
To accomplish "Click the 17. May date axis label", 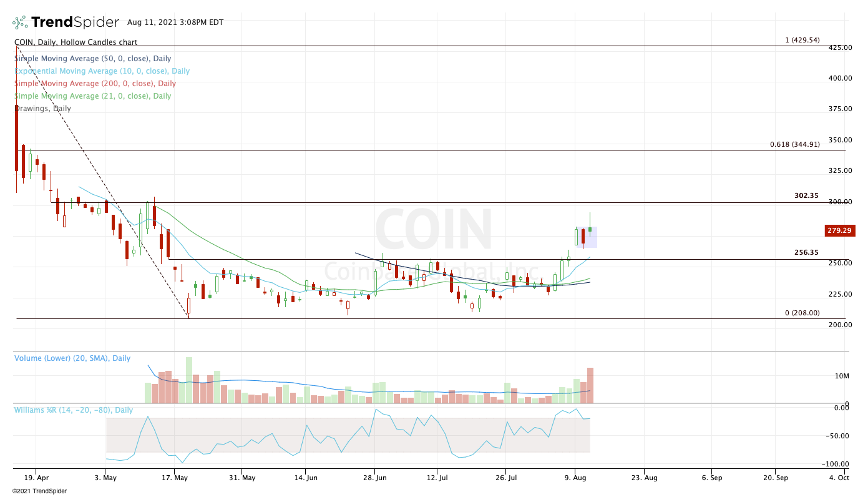I will 175,478.
